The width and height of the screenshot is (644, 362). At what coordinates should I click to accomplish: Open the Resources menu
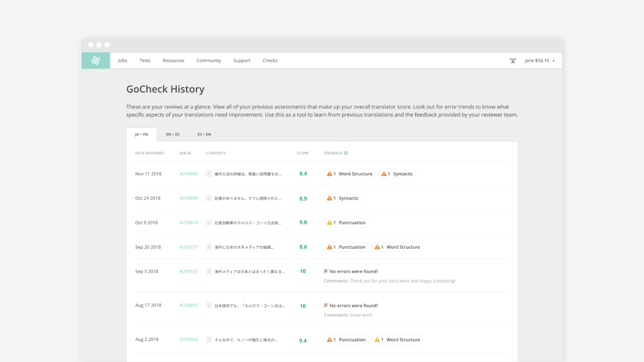pyautogui.click(x=173, y=60)
